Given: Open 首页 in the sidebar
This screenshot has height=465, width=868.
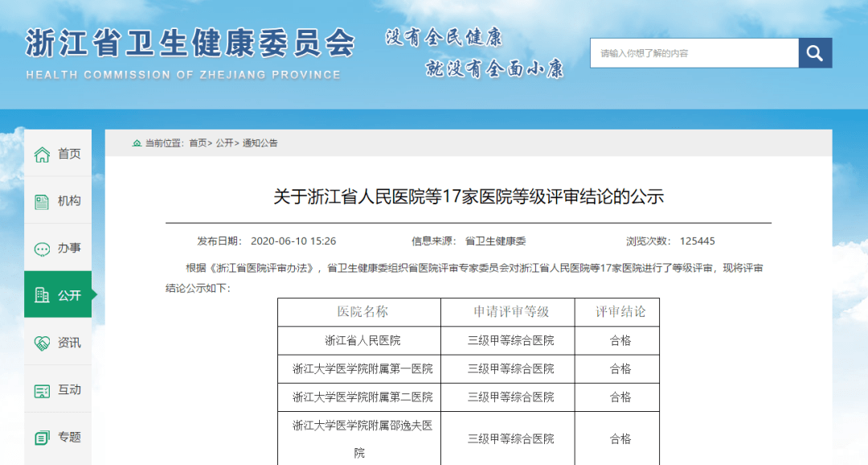Looking at the screenshot, I should point(58,154).
